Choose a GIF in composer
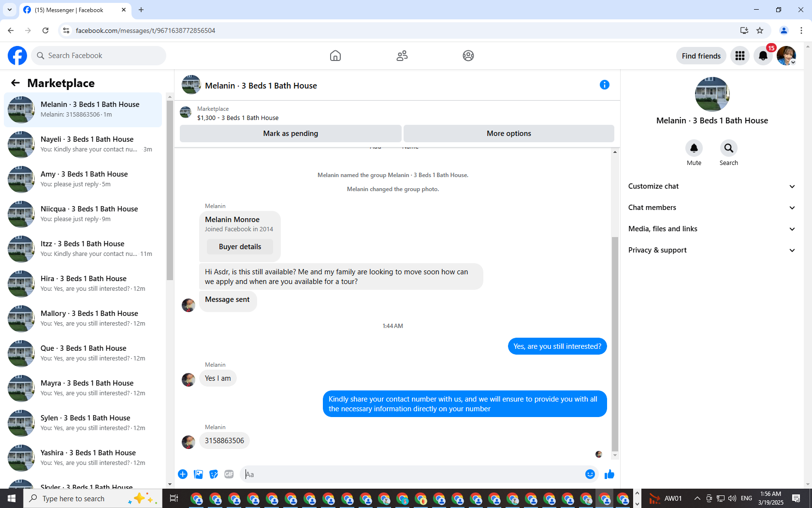The height and width of the screenshot is (508, 812). click(229, 474)
